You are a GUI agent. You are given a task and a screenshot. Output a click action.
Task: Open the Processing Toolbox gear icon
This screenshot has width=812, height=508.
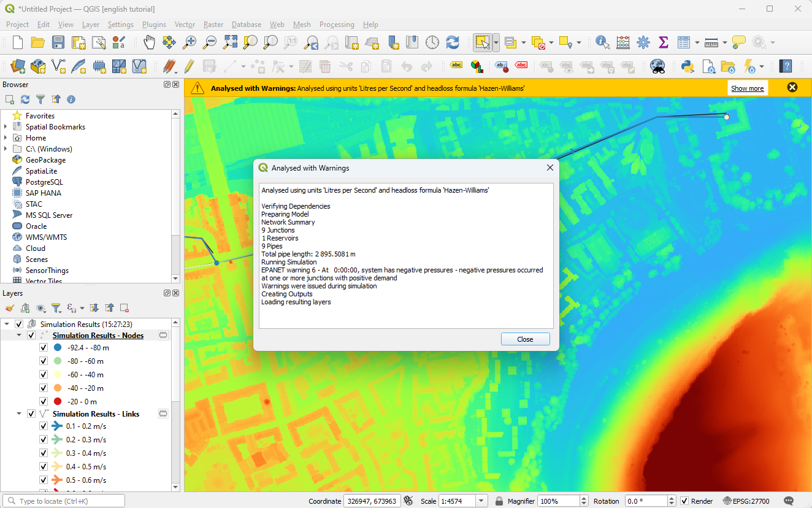point(643,42)
